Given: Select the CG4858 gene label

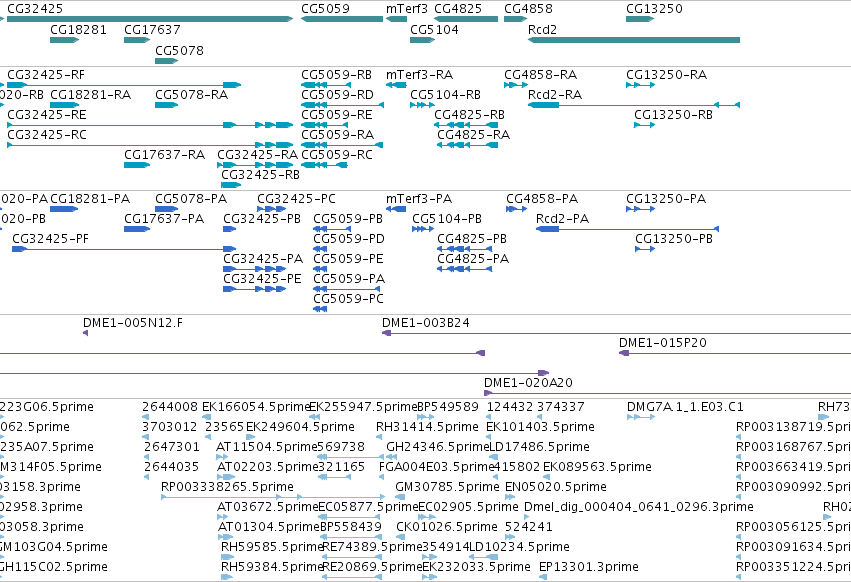Looking at the screenshot, I should [528, 9].
